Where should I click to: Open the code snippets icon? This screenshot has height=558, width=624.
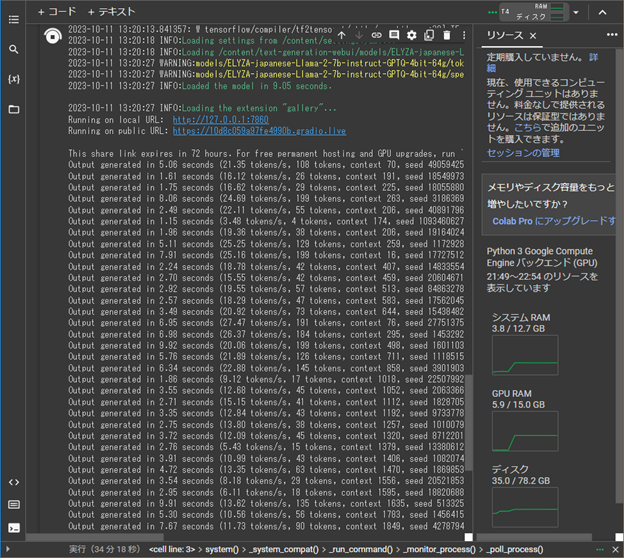tap(13, 482)
